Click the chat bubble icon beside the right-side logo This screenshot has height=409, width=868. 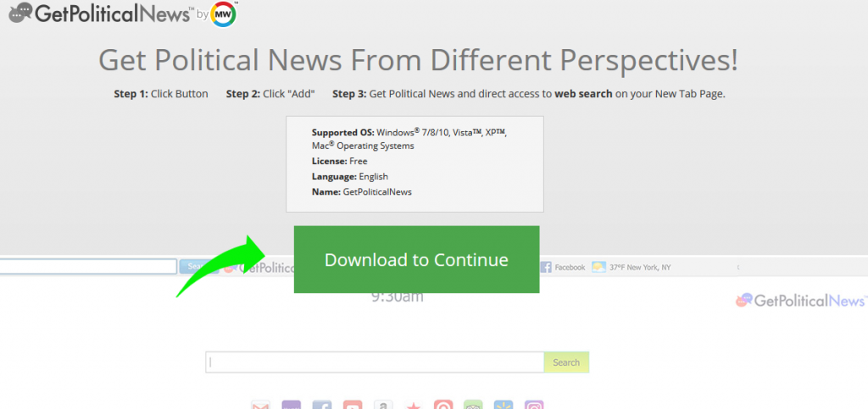coord(744,300)
